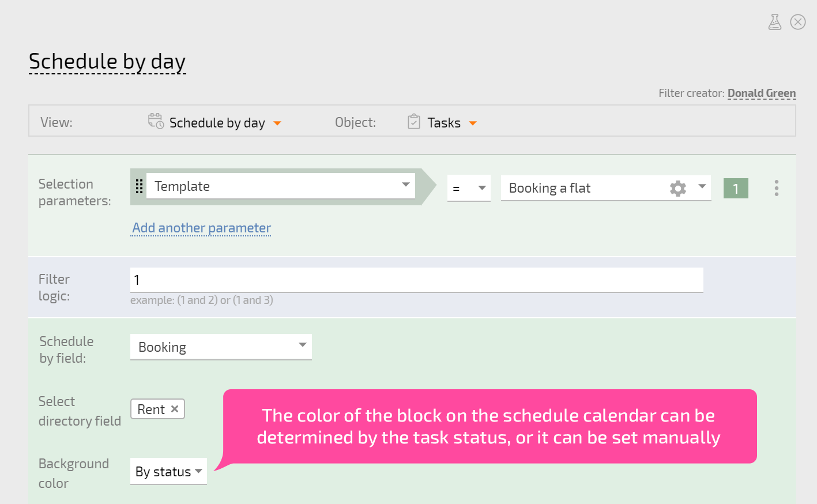The width and height of the screenshot is (817, 504).
Task: Open the equals operator dropdown
Action: [469, 188]
